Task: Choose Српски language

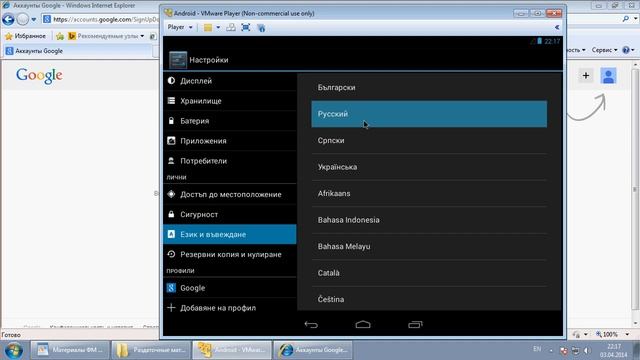Action: tap(429, 140)
